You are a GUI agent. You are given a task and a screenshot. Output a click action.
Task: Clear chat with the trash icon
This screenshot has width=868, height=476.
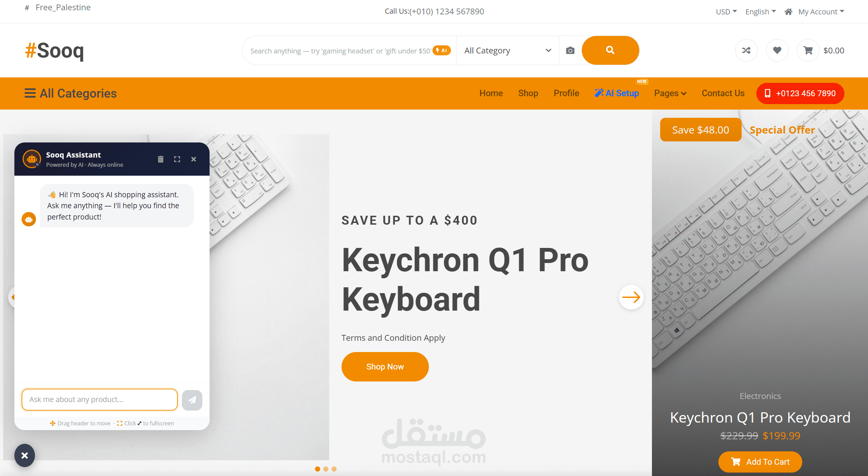(161, 159)
